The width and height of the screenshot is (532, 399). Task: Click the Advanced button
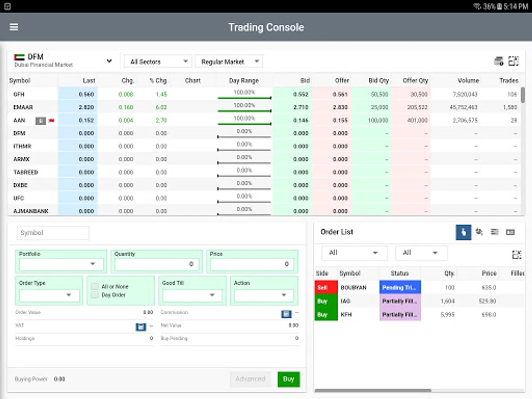coord(250,379)
